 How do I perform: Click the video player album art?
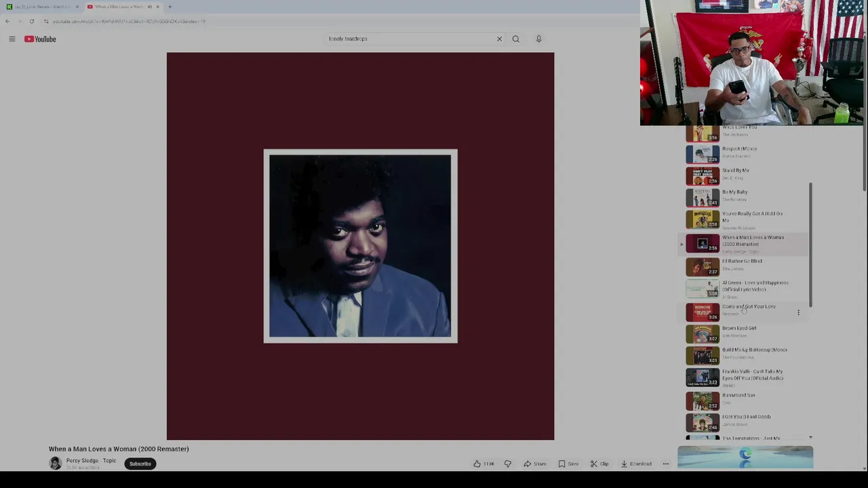click(360, 246)
